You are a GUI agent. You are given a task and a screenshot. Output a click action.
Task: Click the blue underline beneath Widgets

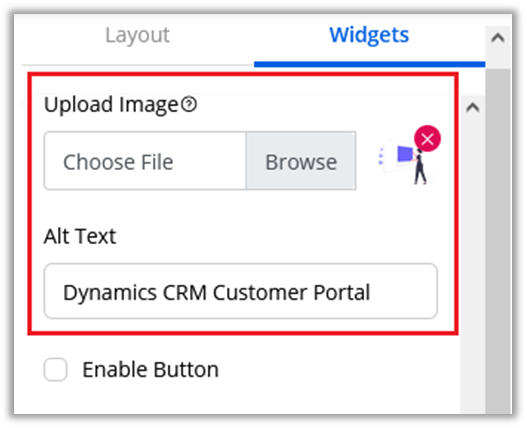pos(369,64)
